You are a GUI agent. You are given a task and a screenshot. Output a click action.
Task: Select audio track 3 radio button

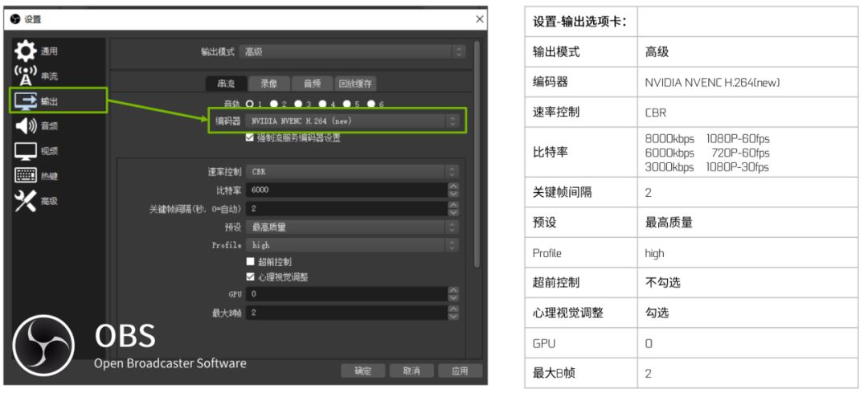point(298,104)
